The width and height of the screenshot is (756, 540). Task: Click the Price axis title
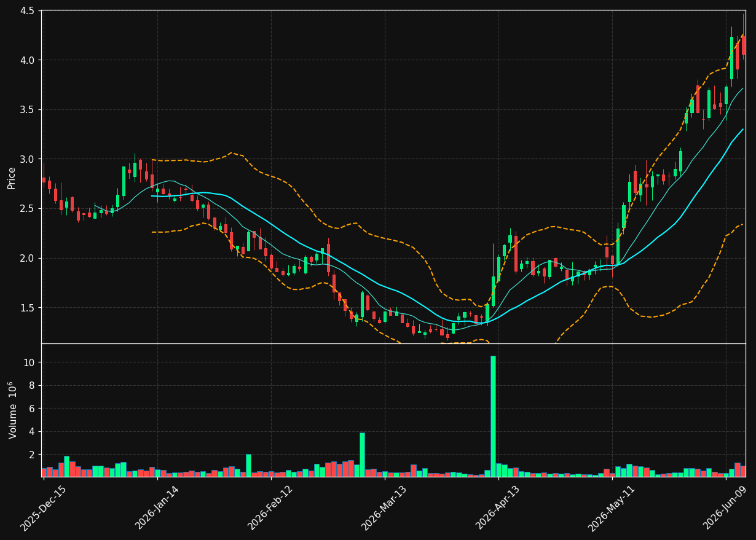(x=12, y=177)
